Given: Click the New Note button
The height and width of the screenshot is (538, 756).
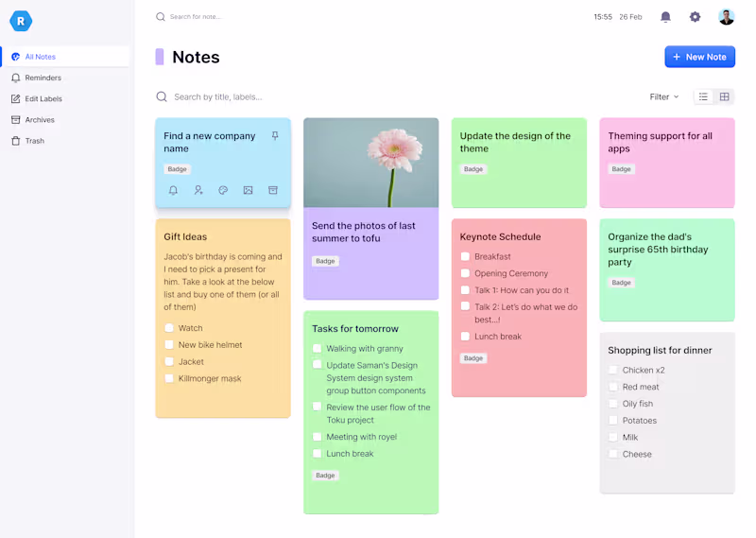Looking at the screenshot, I should coord(699,57).
